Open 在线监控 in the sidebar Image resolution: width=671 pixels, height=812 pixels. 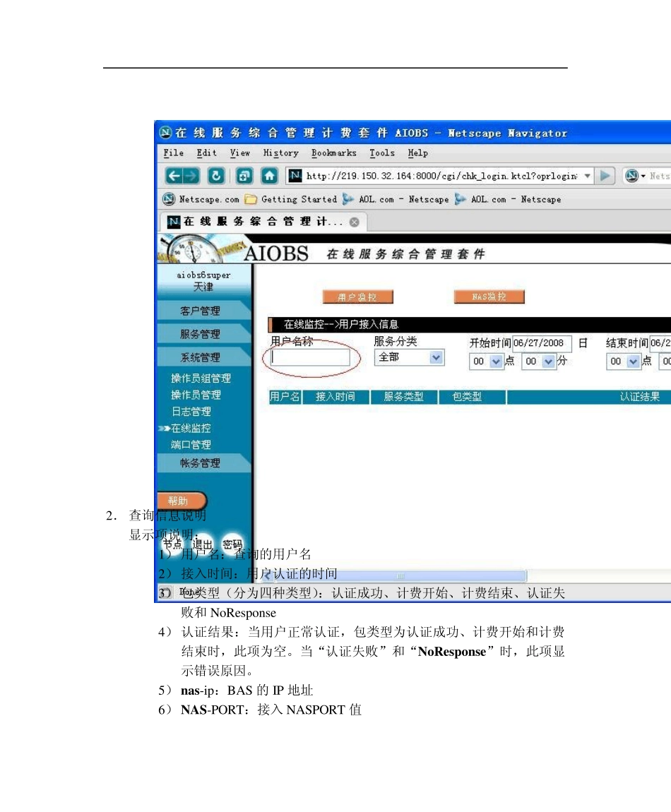(x=191, y=429)
